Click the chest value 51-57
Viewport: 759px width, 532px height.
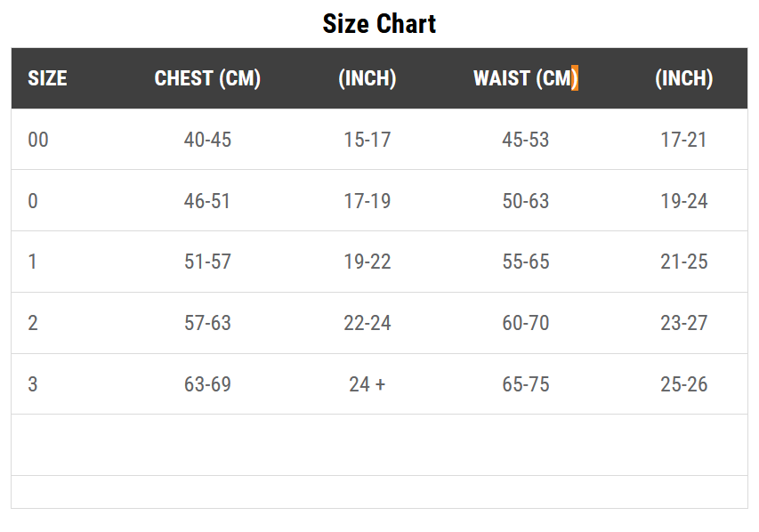(x=207, y=262)
